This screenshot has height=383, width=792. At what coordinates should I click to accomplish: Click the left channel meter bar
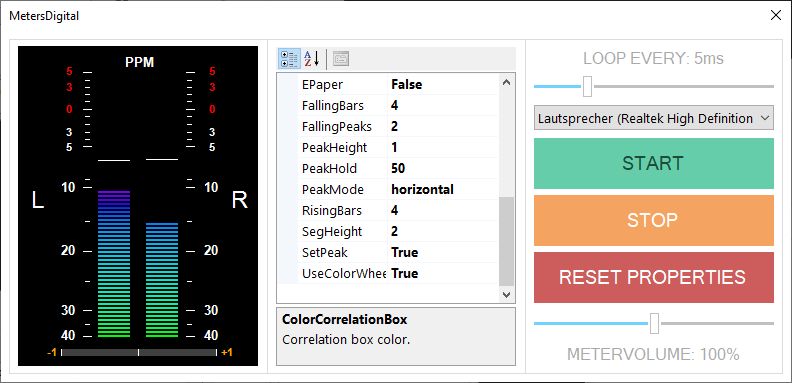[114, 264]
